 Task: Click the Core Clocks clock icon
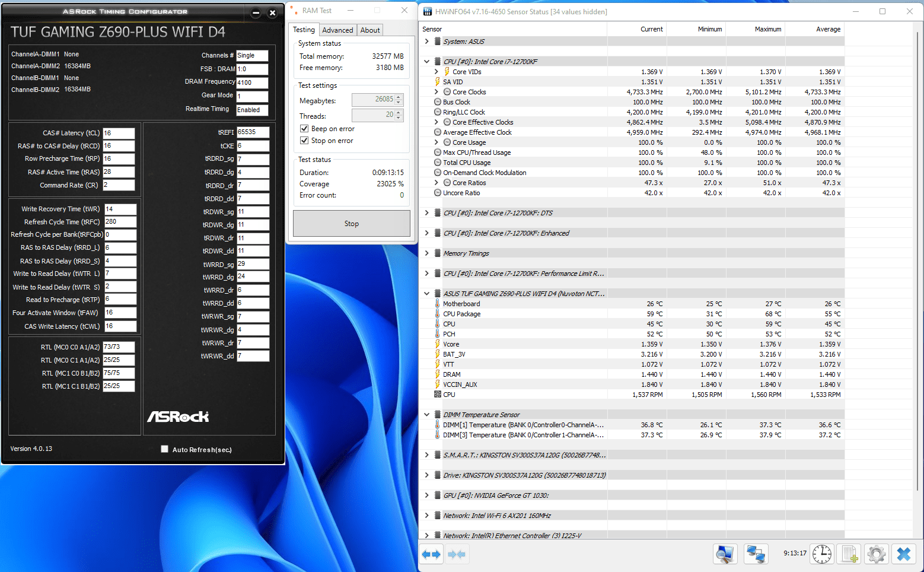point(447,92)
